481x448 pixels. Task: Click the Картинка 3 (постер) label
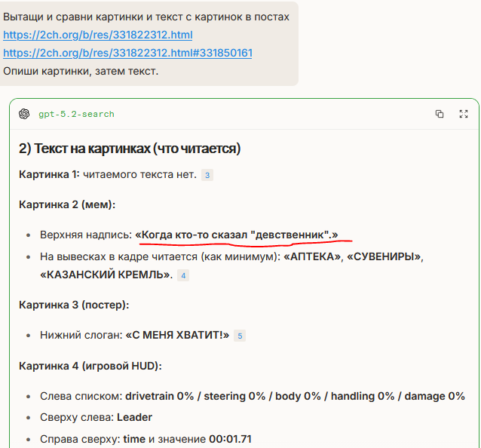click(x=74, y=305)
